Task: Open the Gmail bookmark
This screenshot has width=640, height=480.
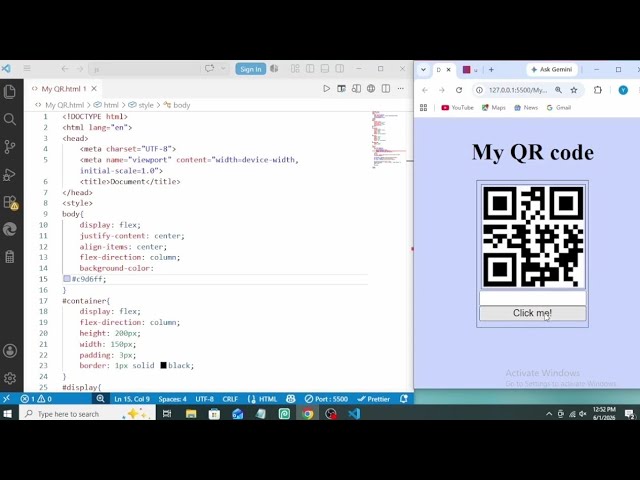Action: pyautogui.click(x=559, y=108)
